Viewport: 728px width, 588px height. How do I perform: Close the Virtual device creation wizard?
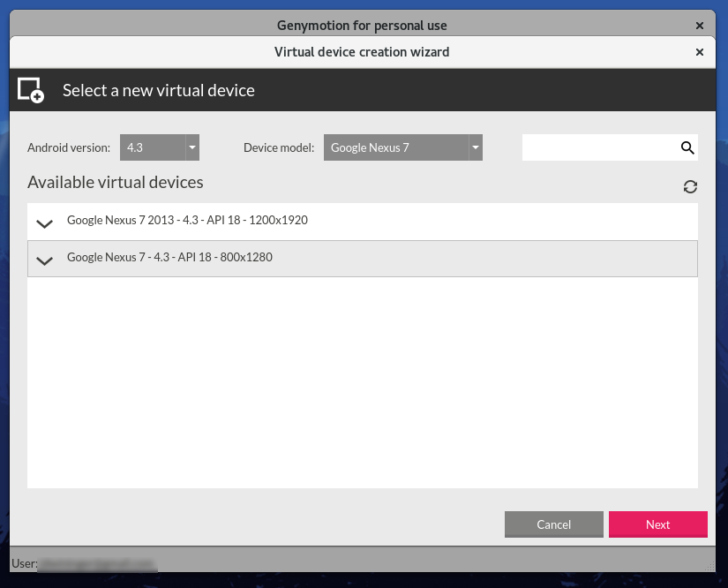coord(700,52)
